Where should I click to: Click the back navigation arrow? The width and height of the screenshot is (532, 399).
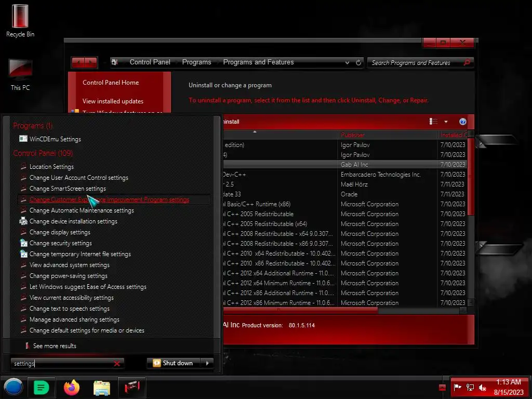[x=78, y=62]
